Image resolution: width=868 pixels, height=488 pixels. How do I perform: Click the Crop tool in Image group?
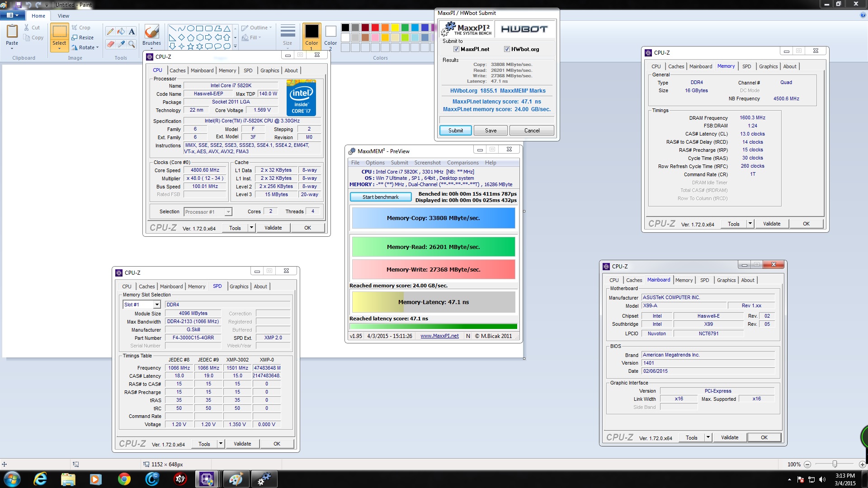point(81,28)
